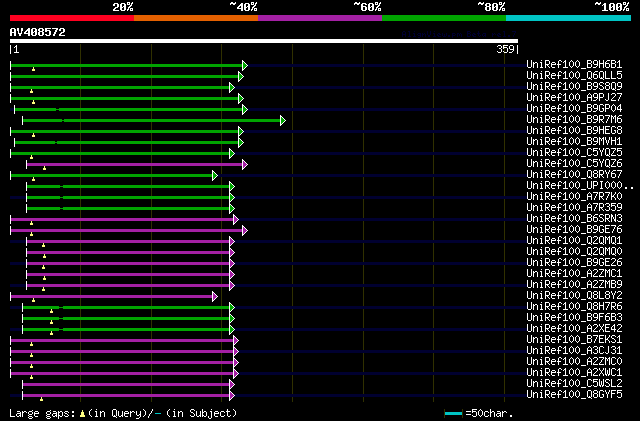The image size is (640, 421).
Task: Select the UniRef100_A2XE42 label
Action: (574, 328)
